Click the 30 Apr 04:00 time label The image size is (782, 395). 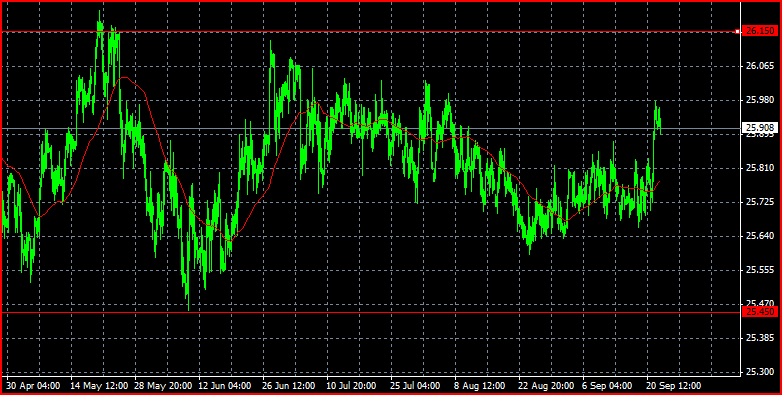pyautogui.click(x=33, y=386)
